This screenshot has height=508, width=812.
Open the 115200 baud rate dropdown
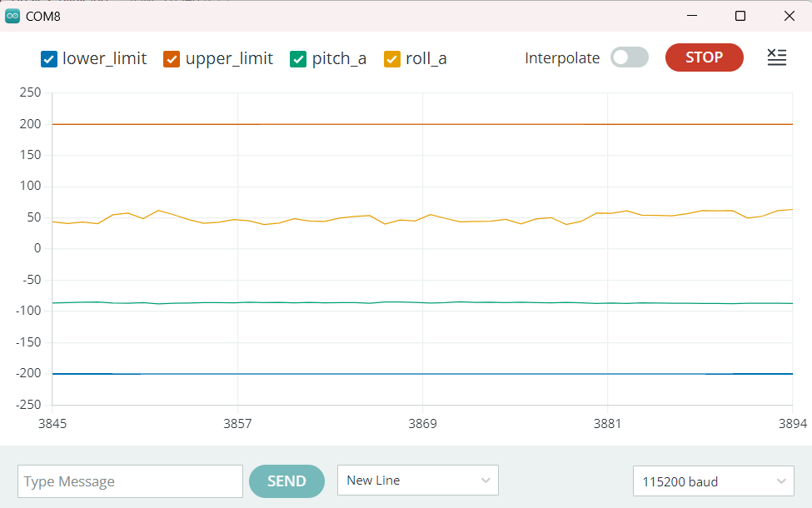click(713, 481)
